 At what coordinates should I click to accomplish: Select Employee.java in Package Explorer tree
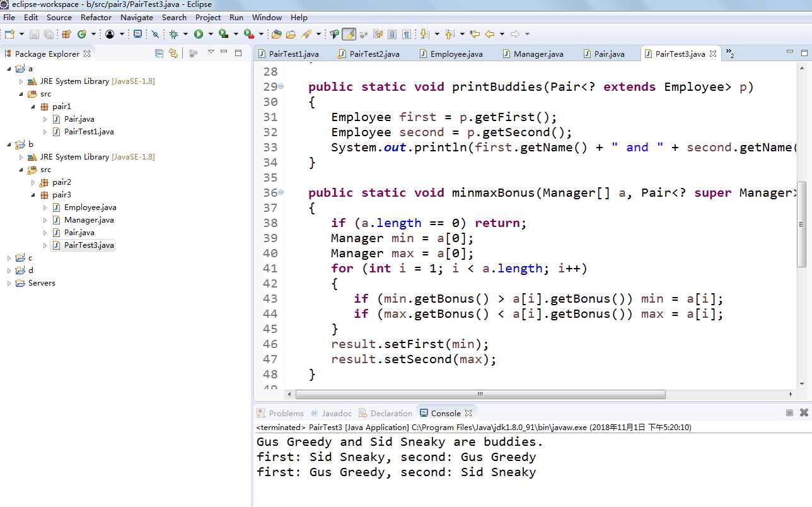tap(90, 207)
